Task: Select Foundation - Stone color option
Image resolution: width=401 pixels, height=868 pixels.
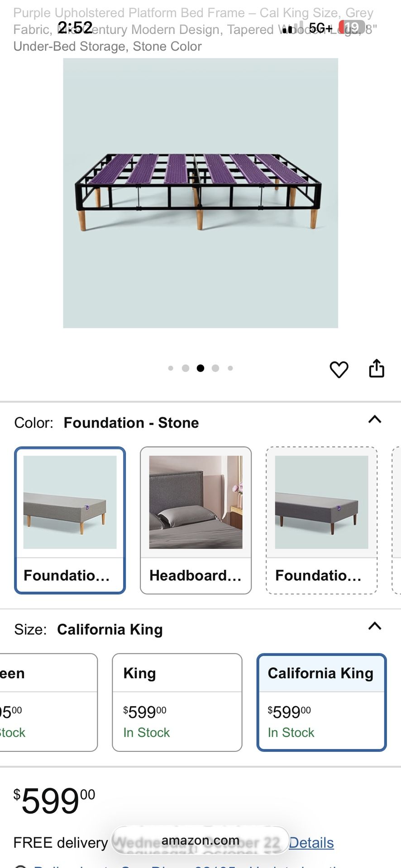Action: point(70,520)
